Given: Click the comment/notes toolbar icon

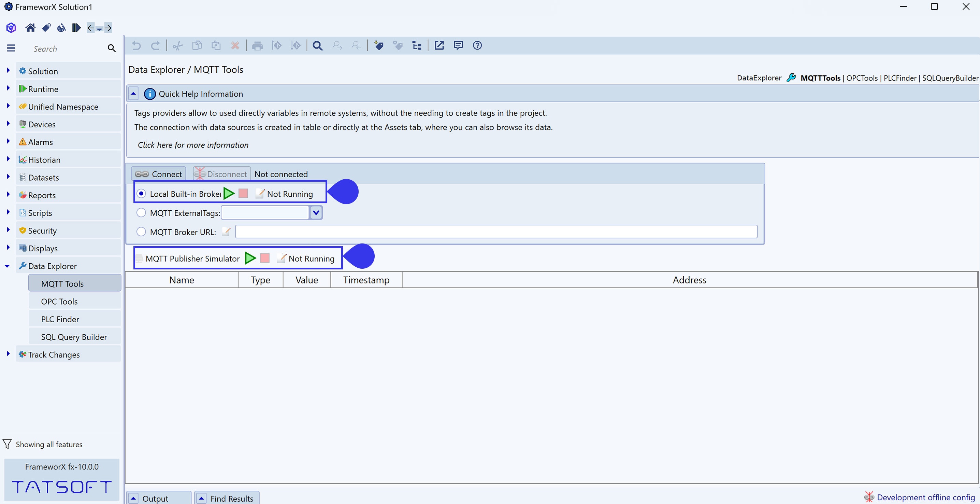Looking at the screenshot, I should point(458,46).
